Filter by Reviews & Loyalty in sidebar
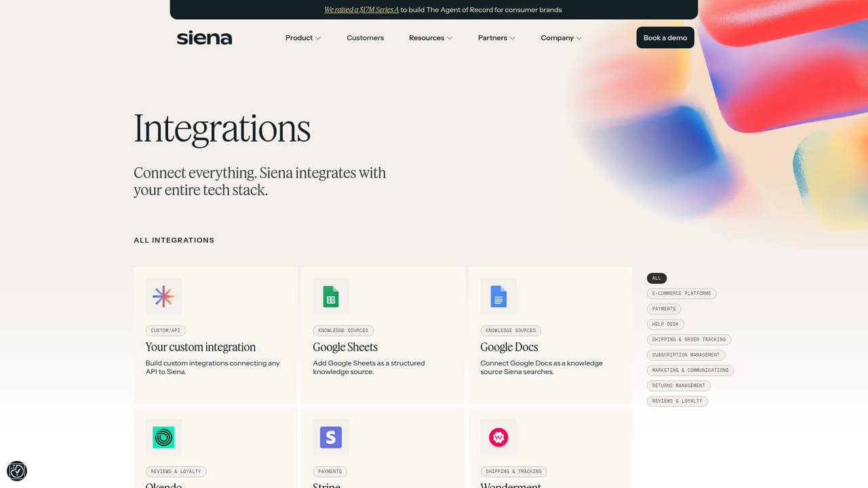Image resolution: width=868 pixels, height=488 pixels. 677,401
